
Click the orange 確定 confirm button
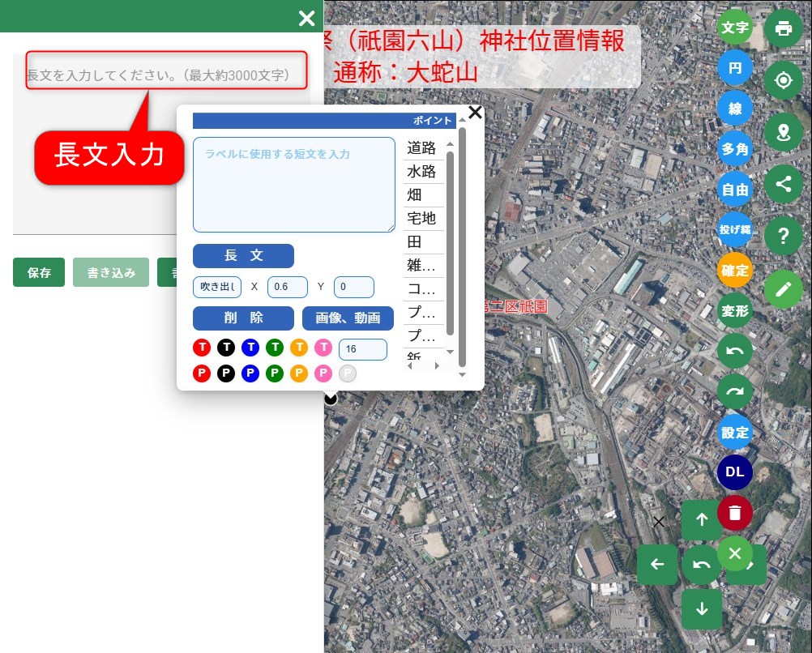734,270
